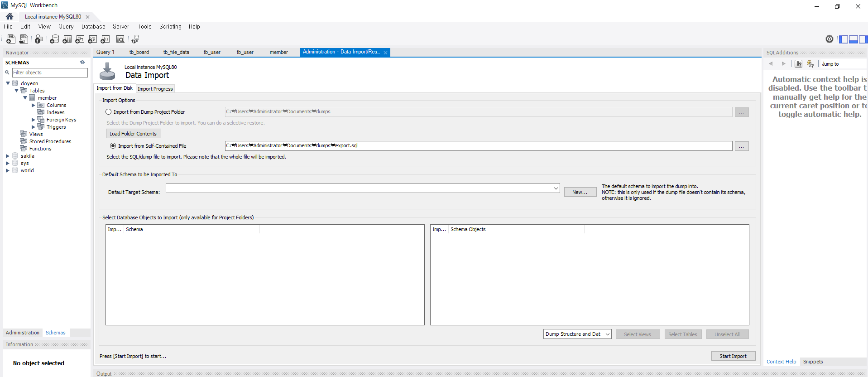Create a new function icon
Image resolution: width=868 pixels, height=377 pixels.
pos(105,39)
